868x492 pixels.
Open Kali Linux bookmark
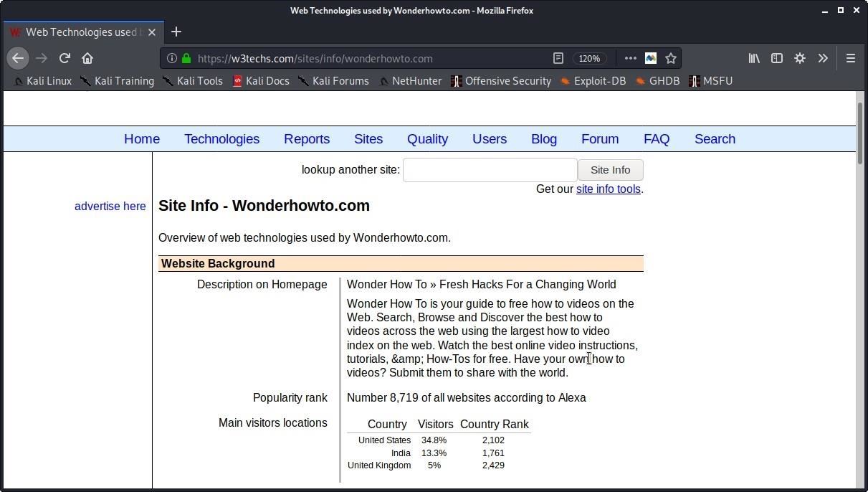(43, 81)
